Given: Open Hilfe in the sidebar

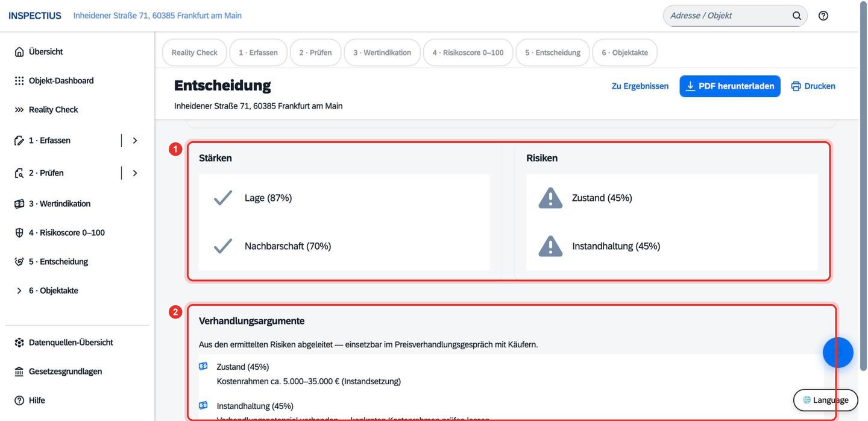Looking at the screenshot, I should pyautogui.click(x=37, y=400).
